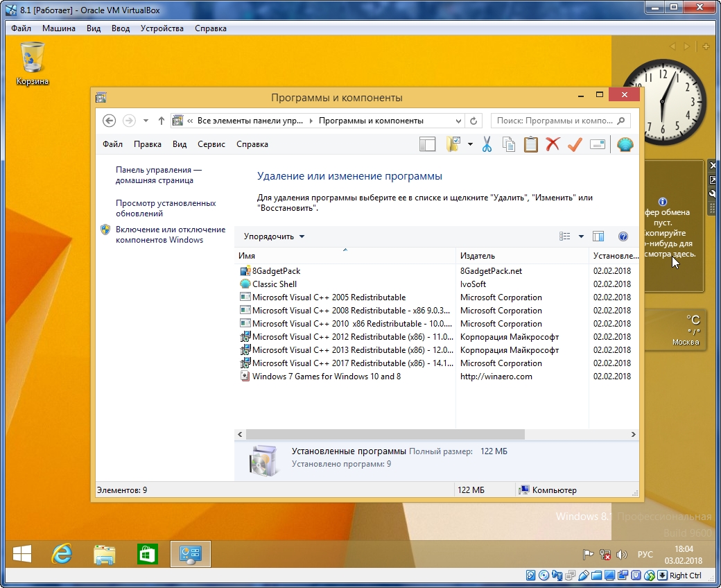Click the Paste clipboard icon
This screenshot has width=721, height=588.
point(530,144)
